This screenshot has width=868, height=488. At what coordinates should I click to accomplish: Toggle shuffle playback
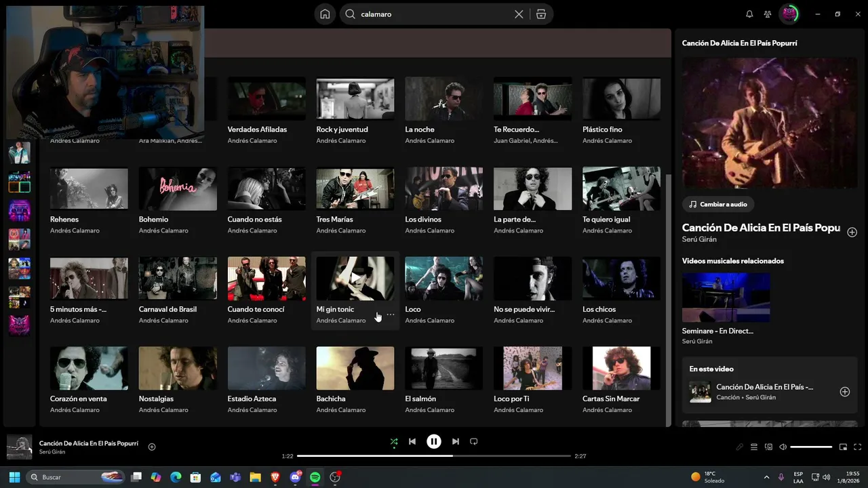click(x=394, y=442)
